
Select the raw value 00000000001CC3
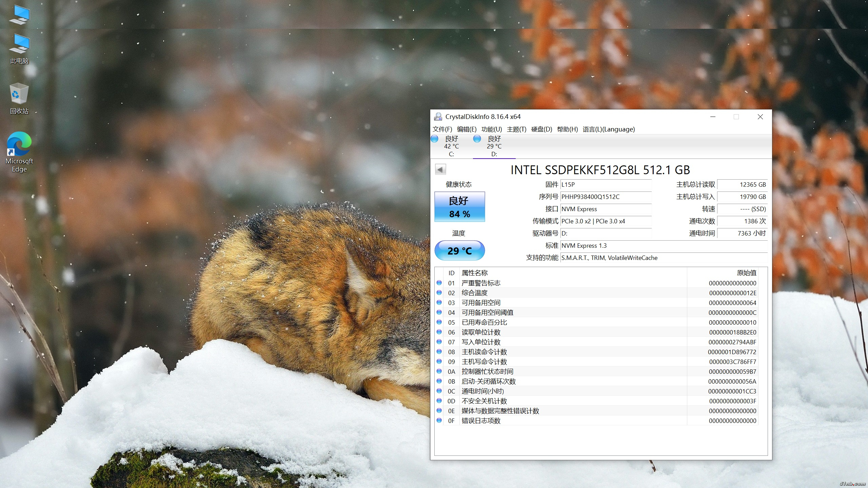(732, 391)
